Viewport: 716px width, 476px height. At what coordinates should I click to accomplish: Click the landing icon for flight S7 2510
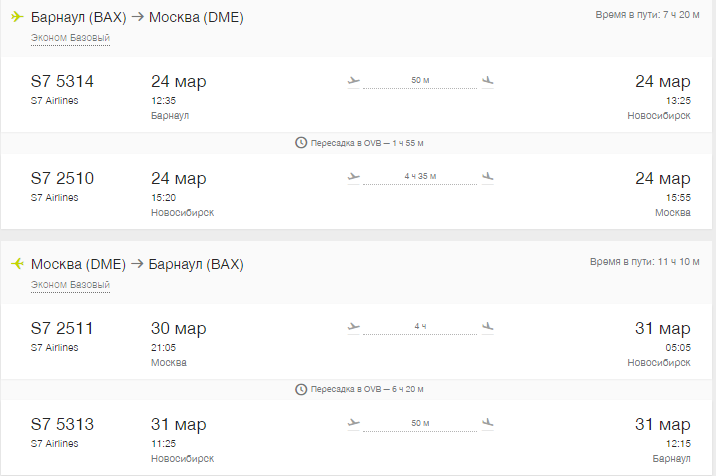pyautogui.click(x=488, y=177)
